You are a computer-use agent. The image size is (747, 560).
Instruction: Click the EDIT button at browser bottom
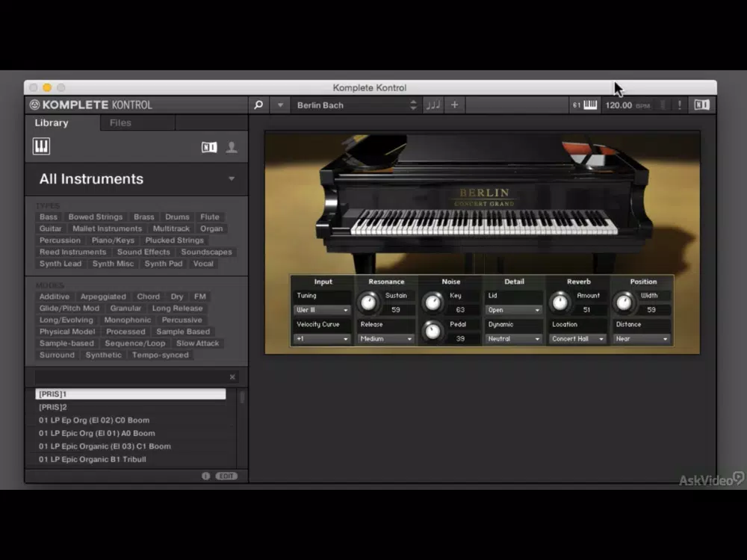[226, 476]
